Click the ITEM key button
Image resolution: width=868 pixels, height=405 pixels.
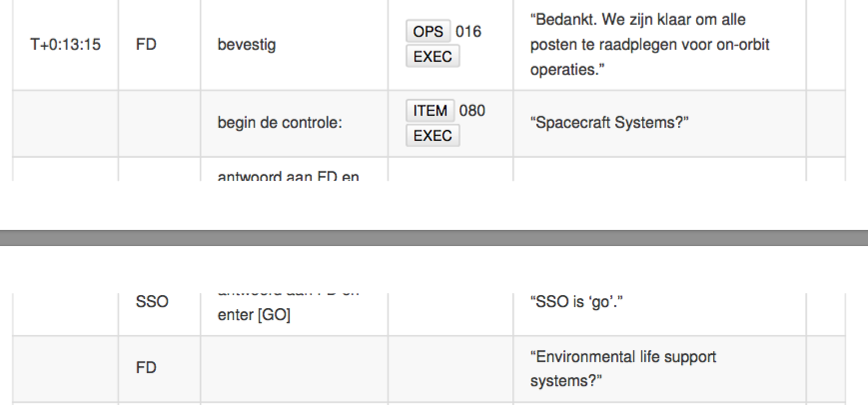click(431, 111)
